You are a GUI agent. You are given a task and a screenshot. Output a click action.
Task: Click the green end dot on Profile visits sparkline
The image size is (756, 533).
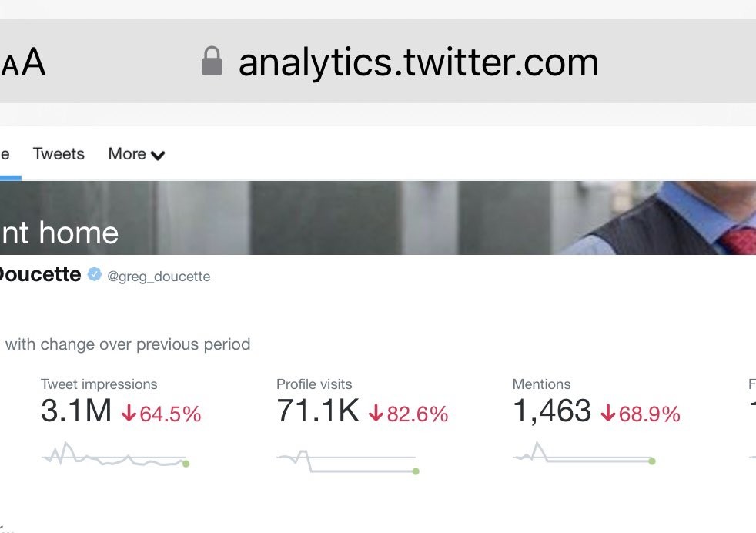click(416, 471)
